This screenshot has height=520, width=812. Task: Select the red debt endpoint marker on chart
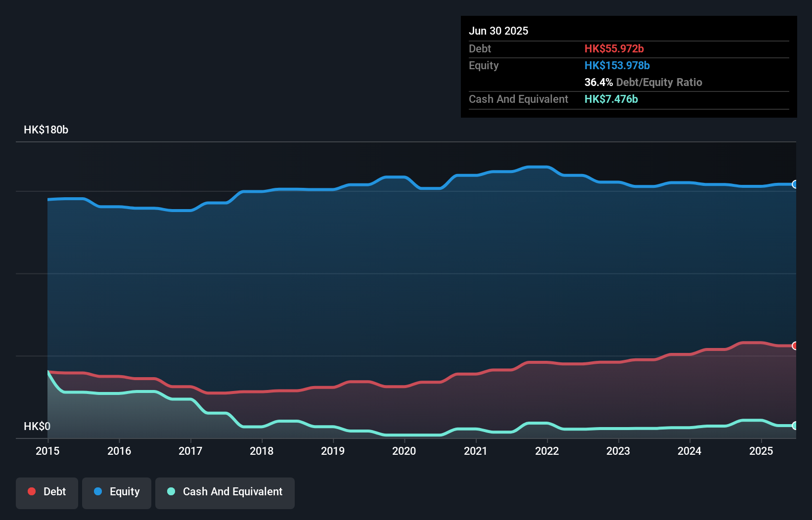point(794,346)
